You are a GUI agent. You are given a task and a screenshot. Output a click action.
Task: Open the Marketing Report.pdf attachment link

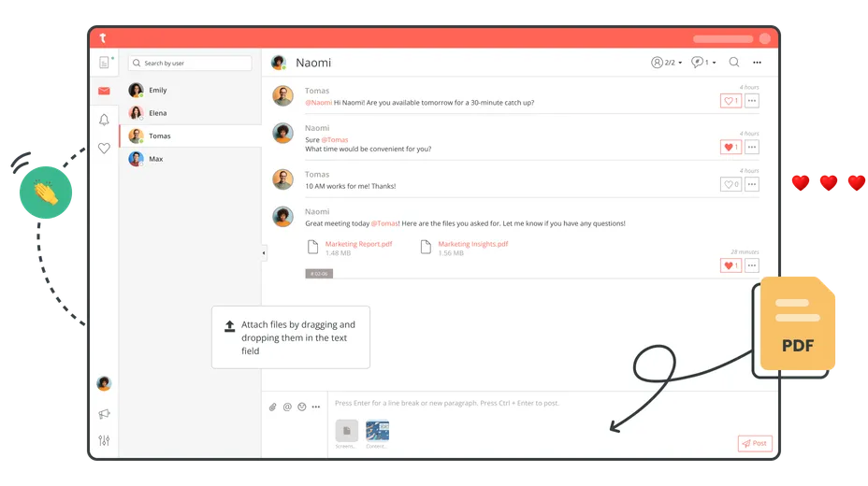point(358,244)
